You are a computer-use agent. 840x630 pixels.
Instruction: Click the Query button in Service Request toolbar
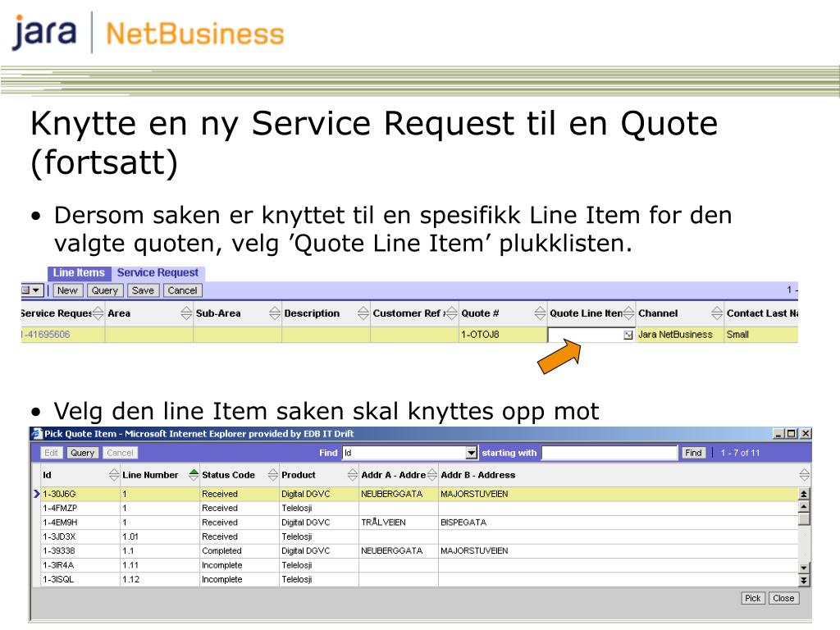104,290
